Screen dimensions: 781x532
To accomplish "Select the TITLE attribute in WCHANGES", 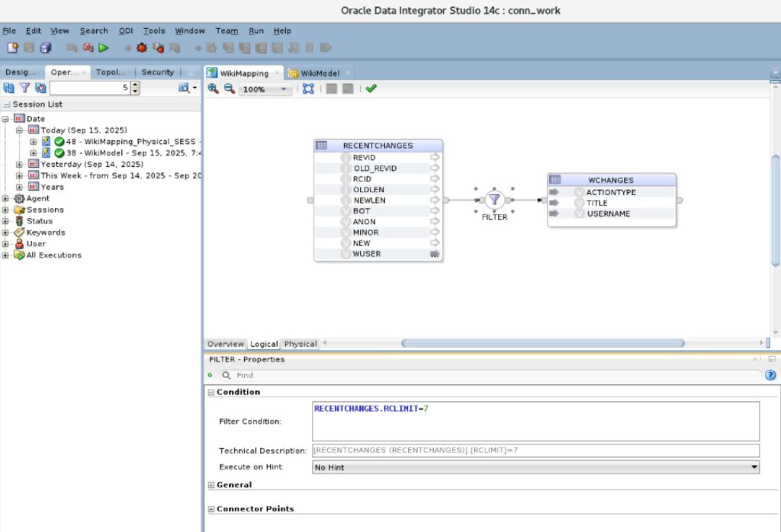I will tap(596, 203).
